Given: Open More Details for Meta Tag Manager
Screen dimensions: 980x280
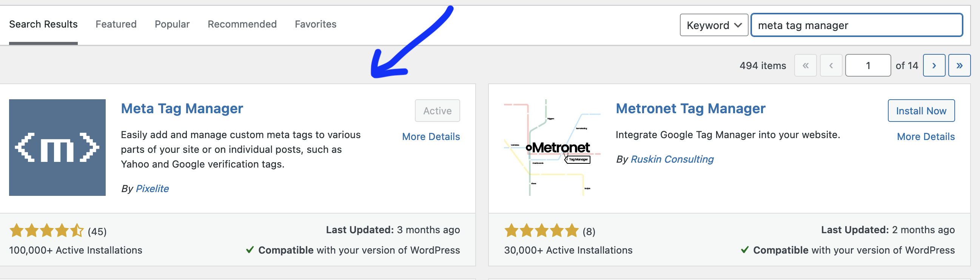Looking at the screenshot, I should [431, 137].
